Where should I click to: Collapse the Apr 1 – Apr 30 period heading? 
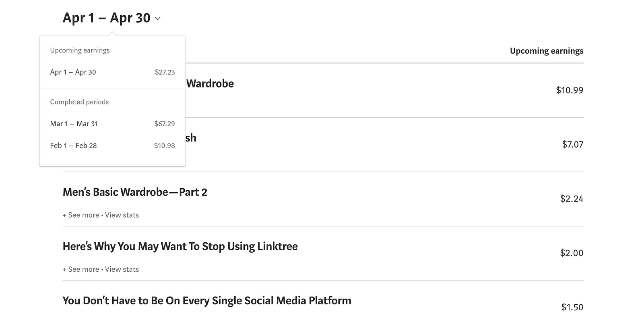pyautogui.click(x=106, y=18)
